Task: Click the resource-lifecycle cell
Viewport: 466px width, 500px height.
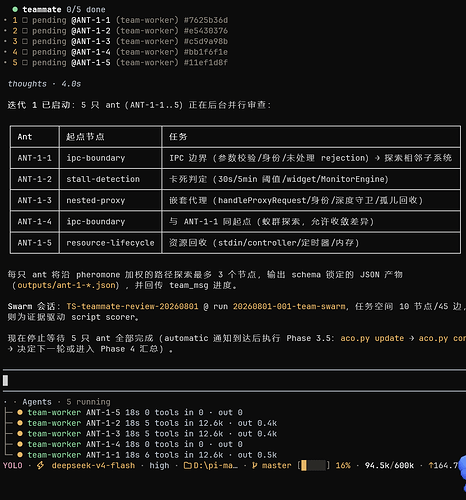Action: point(110,243)
